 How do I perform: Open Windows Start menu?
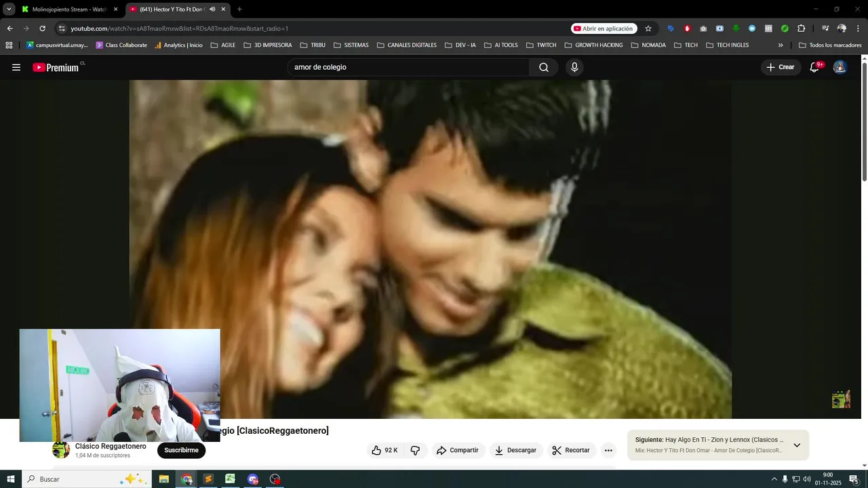click(10, 479)
